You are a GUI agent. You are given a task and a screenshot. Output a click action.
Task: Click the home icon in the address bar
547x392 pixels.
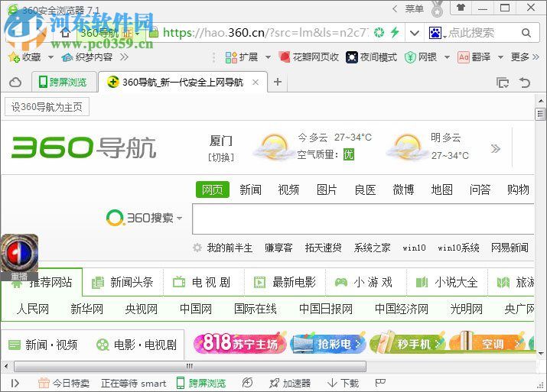pyautogui.click(x=65, y=33)
